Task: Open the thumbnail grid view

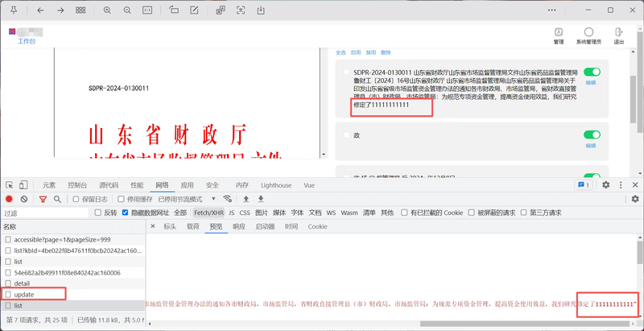Action: 80,10
